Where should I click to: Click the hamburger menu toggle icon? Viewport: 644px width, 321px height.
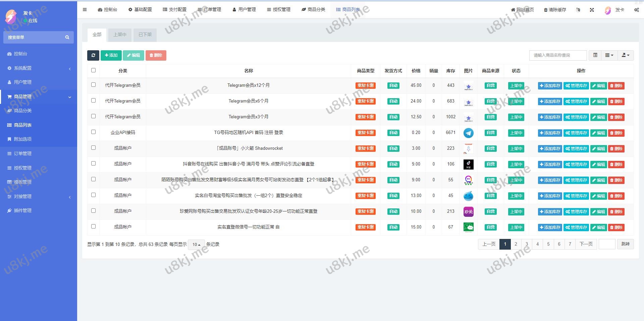[85, 10]
